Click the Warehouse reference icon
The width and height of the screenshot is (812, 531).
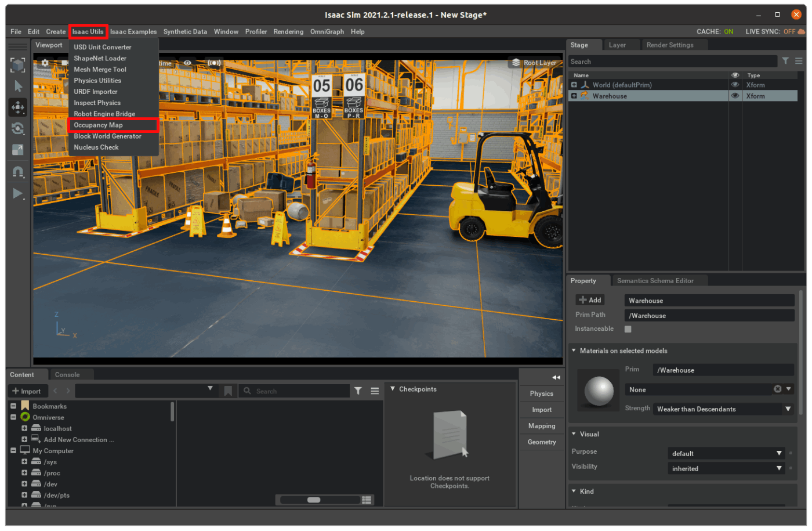tap(585, 96)
